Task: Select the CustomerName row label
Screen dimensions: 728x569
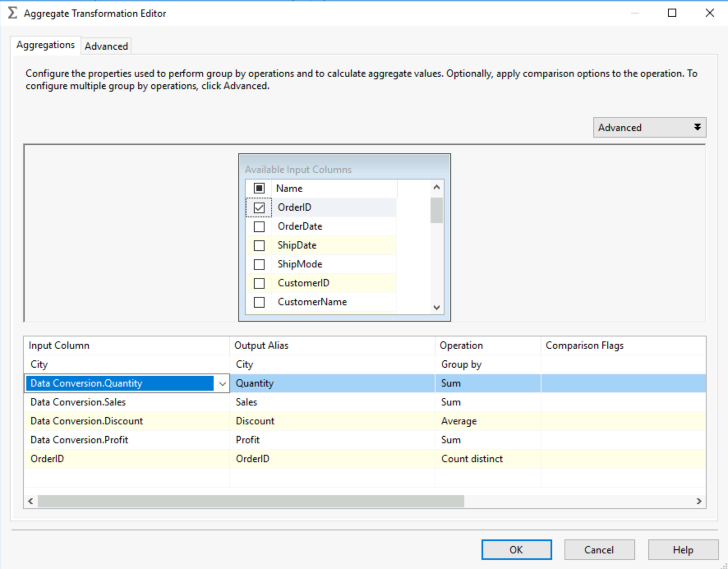Action: coord(312,302)
